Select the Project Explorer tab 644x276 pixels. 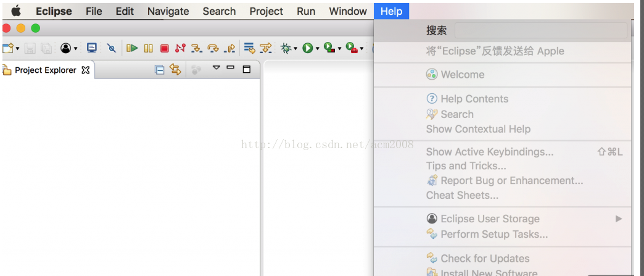[45, 70]
